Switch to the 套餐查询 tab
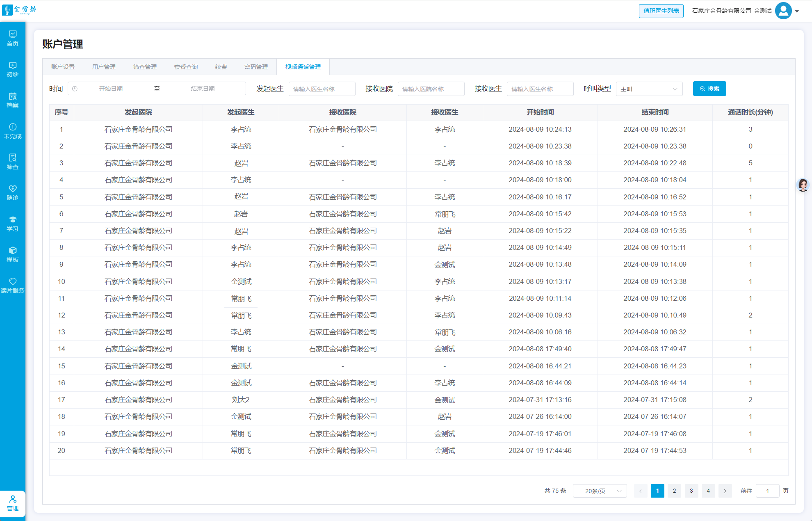 (x=186, y=67)
